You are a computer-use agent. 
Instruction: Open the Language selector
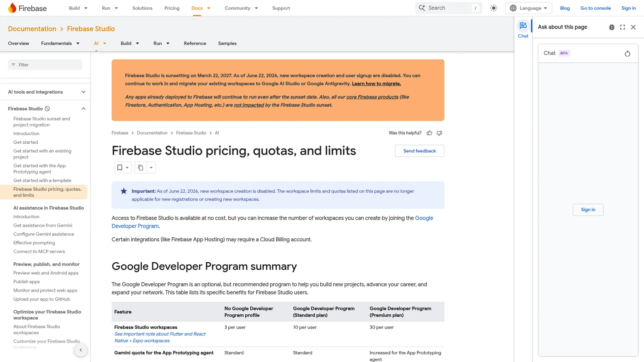click(528, 8)
